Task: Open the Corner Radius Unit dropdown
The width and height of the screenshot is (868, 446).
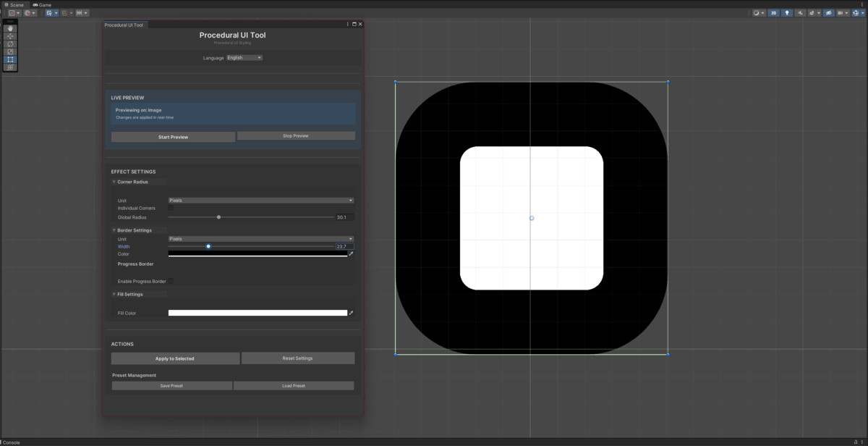Action: tap(261, 200)
